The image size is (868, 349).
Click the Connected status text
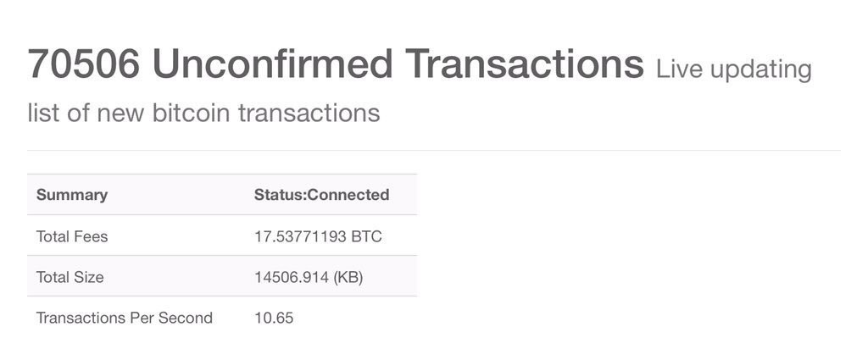(348, 195)
